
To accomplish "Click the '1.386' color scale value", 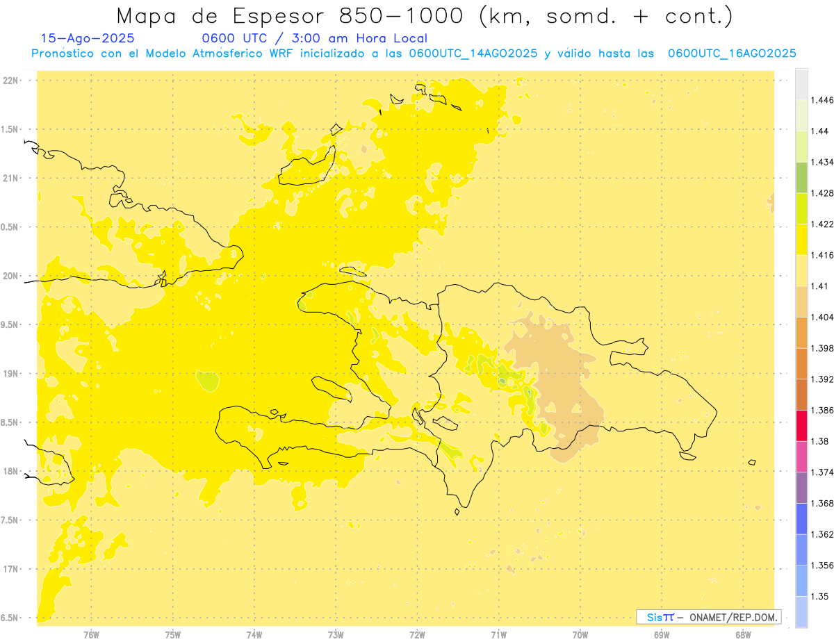I will coord(823,410).
